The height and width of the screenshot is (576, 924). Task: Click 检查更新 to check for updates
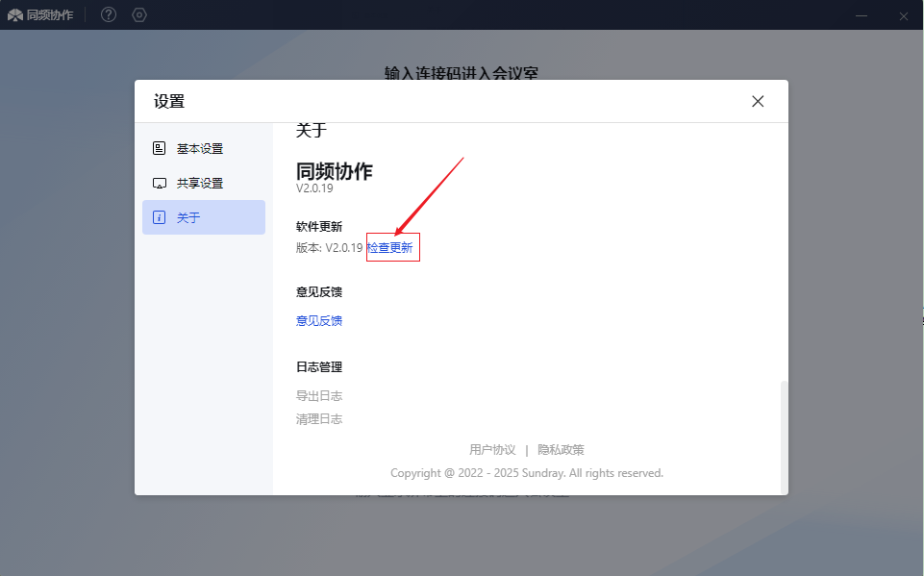click(x=390, y=247)
